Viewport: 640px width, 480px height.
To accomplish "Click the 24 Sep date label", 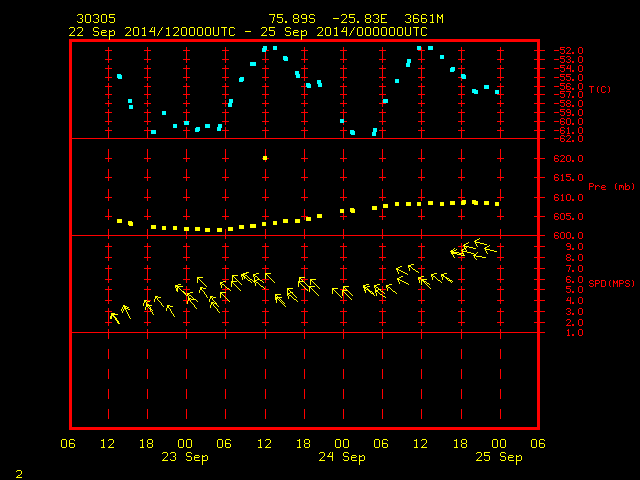I will click(x=342, y=457).
